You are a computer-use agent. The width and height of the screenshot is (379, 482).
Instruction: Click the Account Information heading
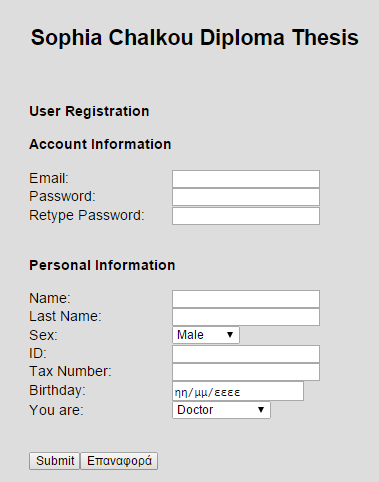coord(100,144)
